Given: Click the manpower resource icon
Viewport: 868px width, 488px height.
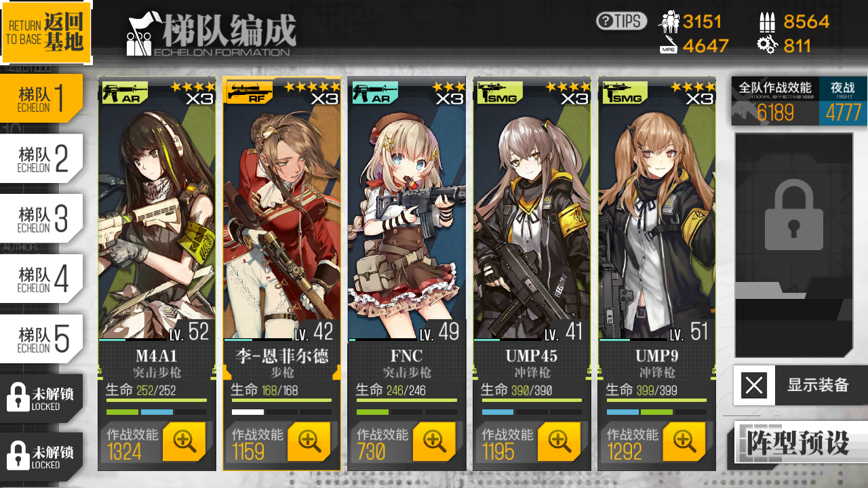Looking at the screenshot, I should (x=669, y=22).
